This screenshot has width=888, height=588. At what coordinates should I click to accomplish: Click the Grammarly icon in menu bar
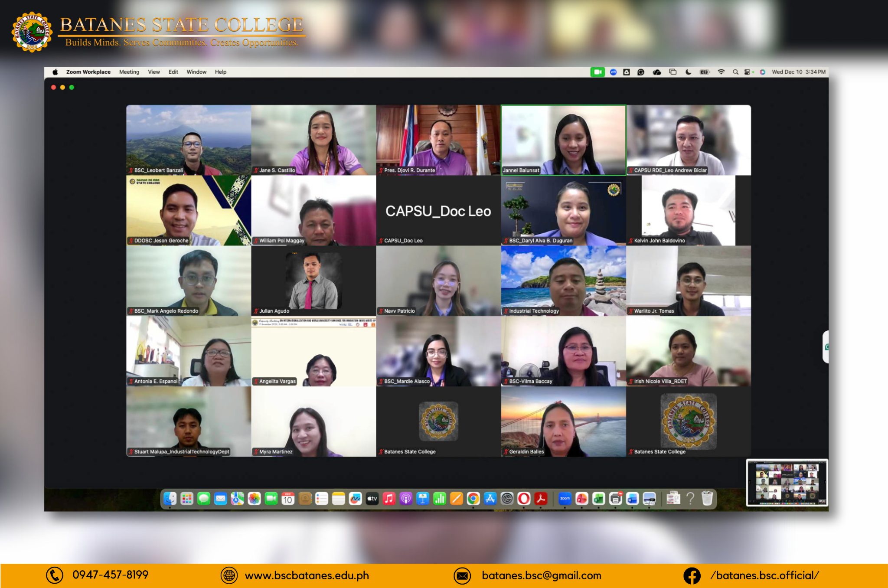click(641, 72)
